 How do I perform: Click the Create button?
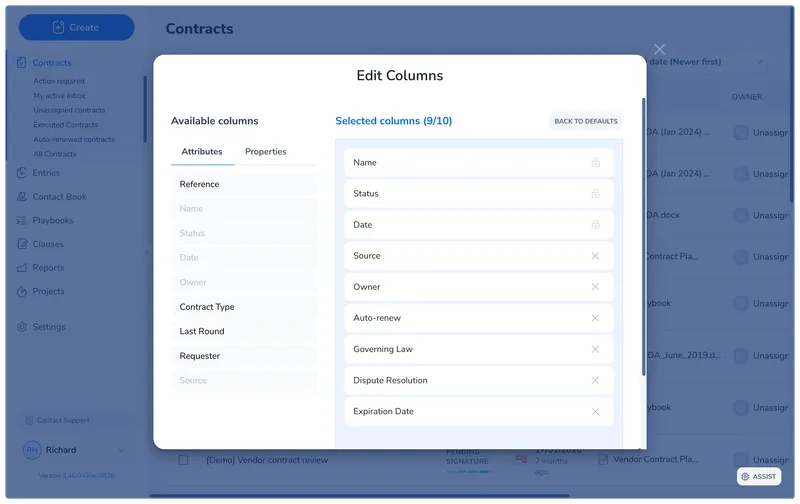pyautogui.click(x=77, y=27)
